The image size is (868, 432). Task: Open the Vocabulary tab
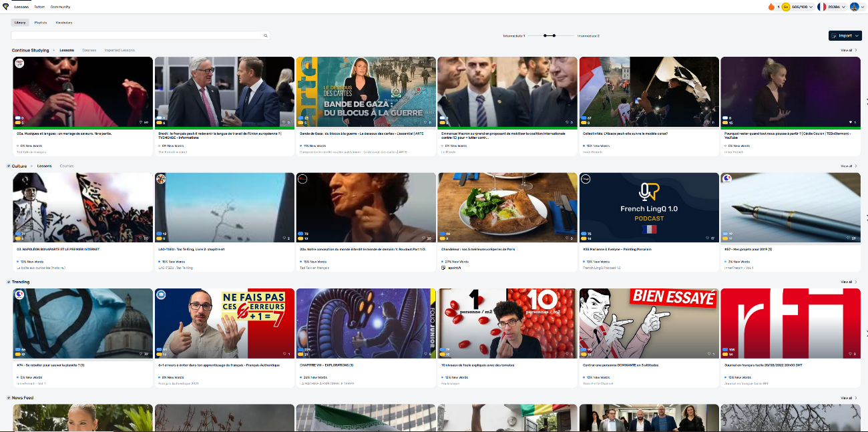[64, 23]
